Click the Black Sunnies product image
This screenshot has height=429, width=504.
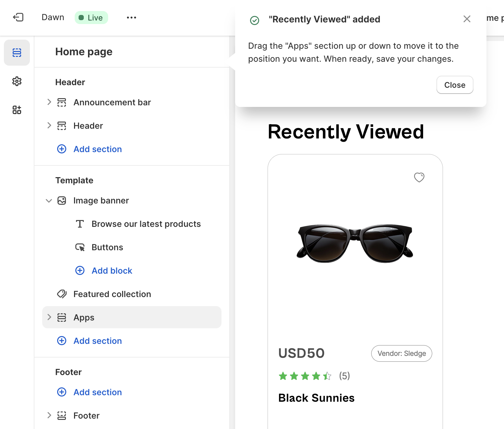355,243
